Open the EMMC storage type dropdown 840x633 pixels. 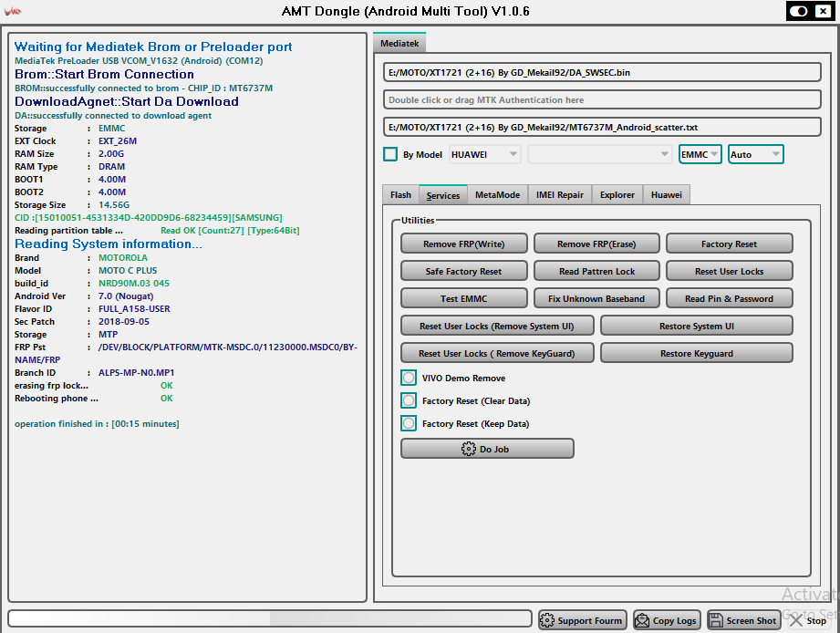tap(700, 154)
